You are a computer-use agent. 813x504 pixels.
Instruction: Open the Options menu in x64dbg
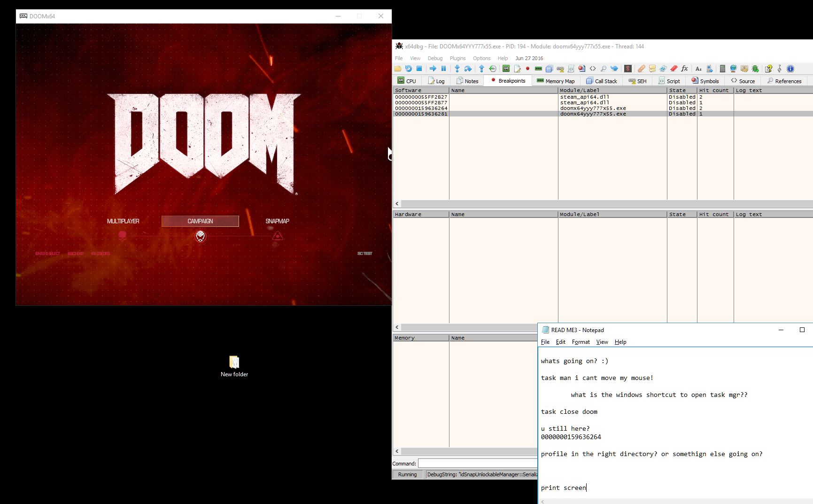point(481,58)
